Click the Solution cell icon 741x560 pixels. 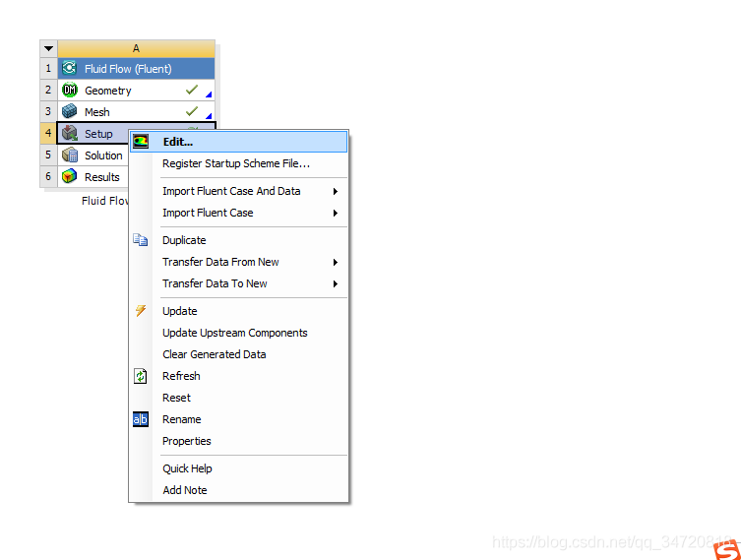[70, 155]
